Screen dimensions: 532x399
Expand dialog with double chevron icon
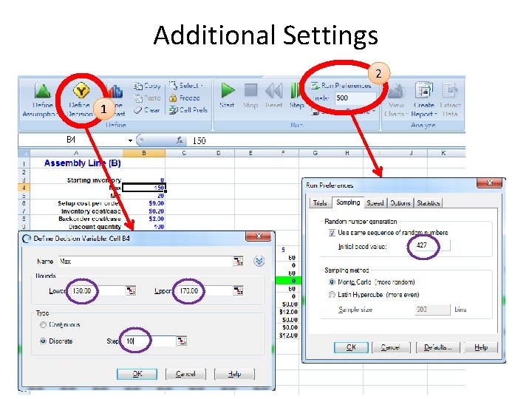tap(259, 261)
